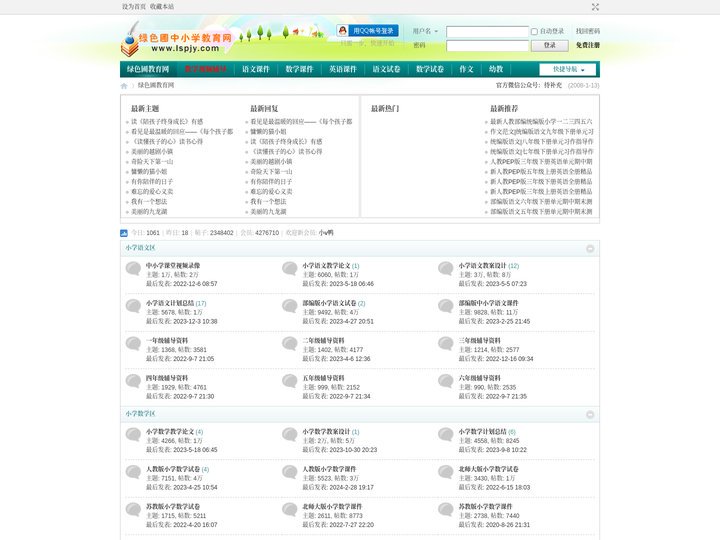Open the latest post link 美丽的九龙湖 under 最新主题
This screenshot has height=540, width=720.
point(149,212)
